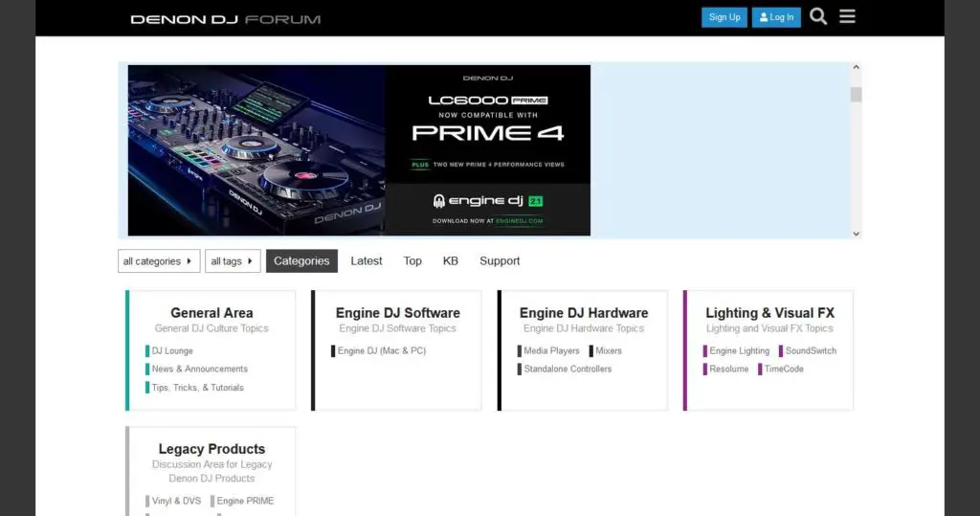Switch to the Top tab
Image resolution: width=980 pixels, height=516 pixels.
(x=412, y=260)
